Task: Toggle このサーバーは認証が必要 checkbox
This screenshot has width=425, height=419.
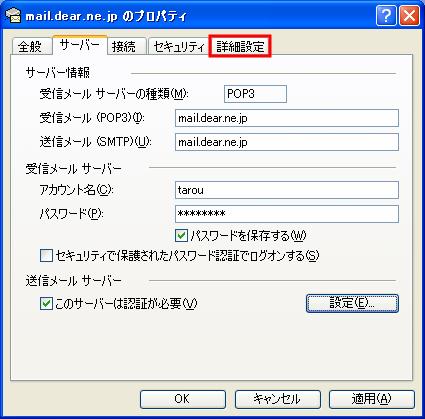Action: (46, 304)
